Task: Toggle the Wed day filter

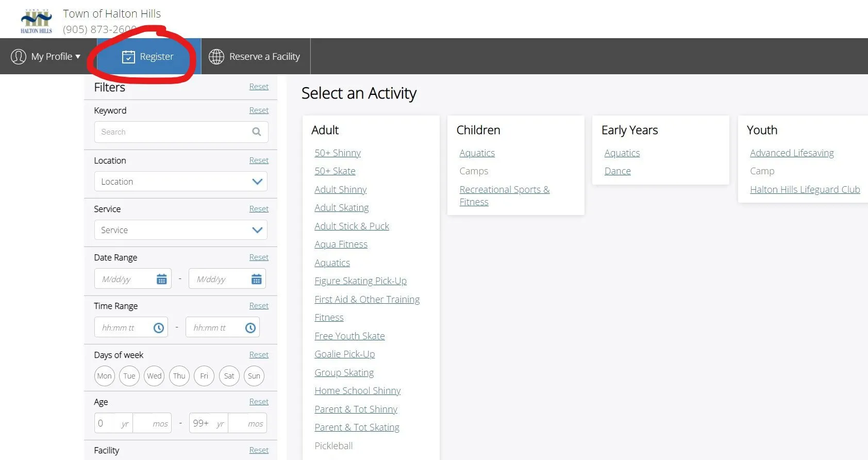Action: 154,376
